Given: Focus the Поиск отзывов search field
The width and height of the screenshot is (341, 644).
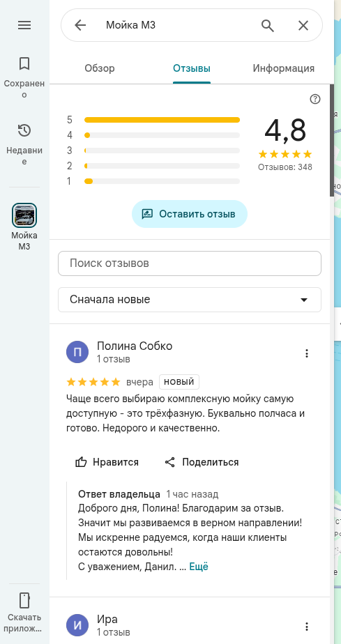Looking at the screenshot, I should (190, 263).
